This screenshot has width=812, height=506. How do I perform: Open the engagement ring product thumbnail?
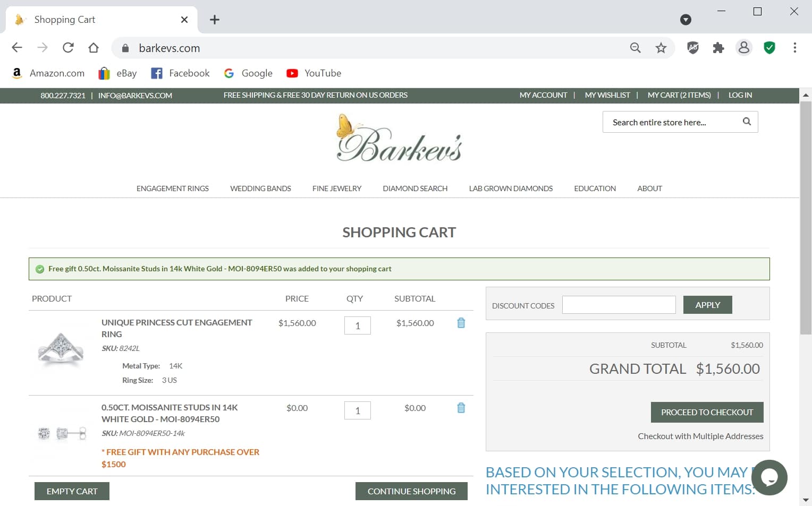point(61,348)
